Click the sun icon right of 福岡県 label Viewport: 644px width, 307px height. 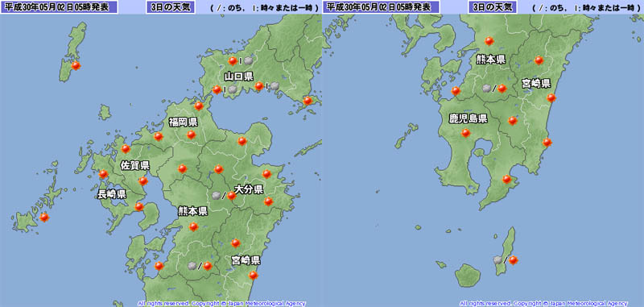pyautogui.click(x=192, y=135)
